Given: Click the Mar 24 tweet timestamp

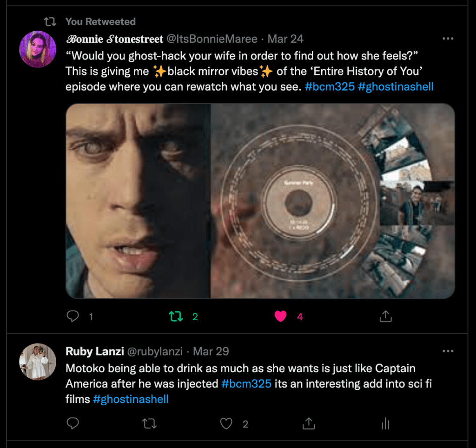Looking at the screenshot, I should coord(285,39).
